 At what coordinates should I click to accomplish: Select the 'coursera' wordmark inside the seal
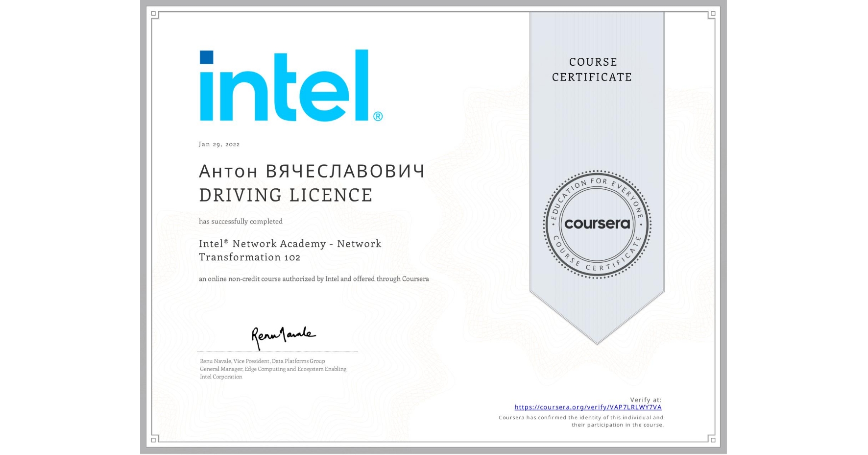[597, 225]
